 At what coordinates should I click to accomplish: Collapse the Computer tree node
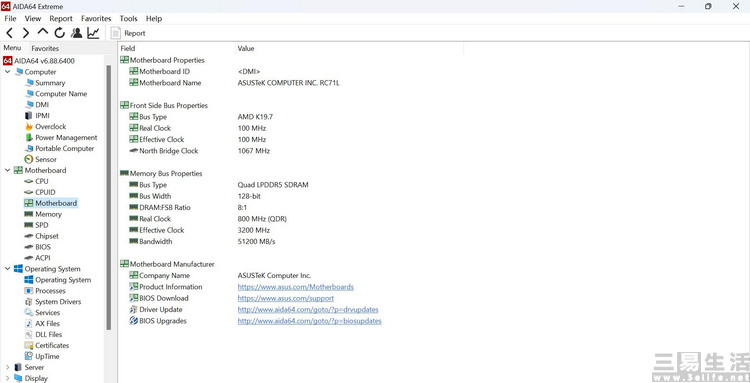pos(7,72)
